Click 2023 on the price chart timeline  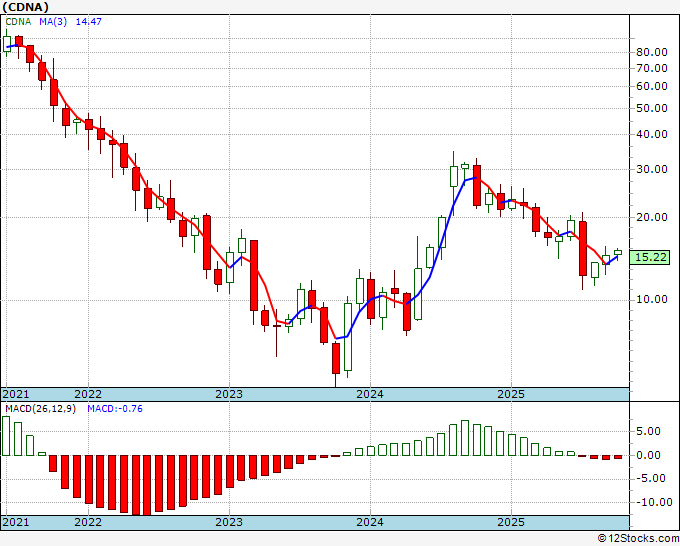point(229,394)
